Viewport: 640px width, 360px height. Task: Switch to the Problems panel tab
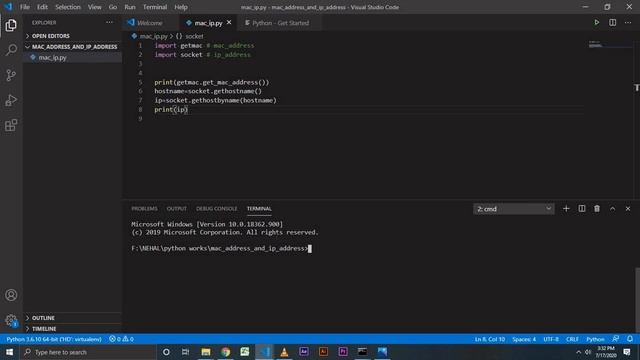coord(144,209)
